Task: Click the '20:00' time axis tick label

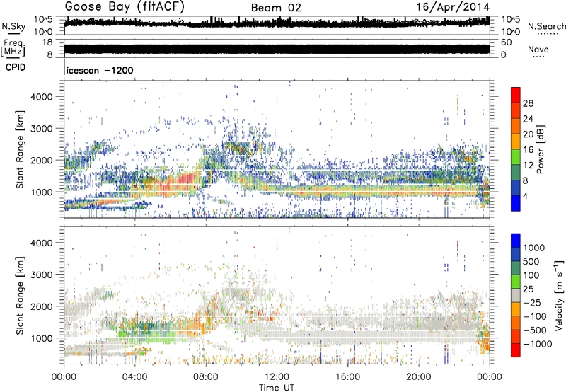Action: pyautogui.click(x=419, y=377)
